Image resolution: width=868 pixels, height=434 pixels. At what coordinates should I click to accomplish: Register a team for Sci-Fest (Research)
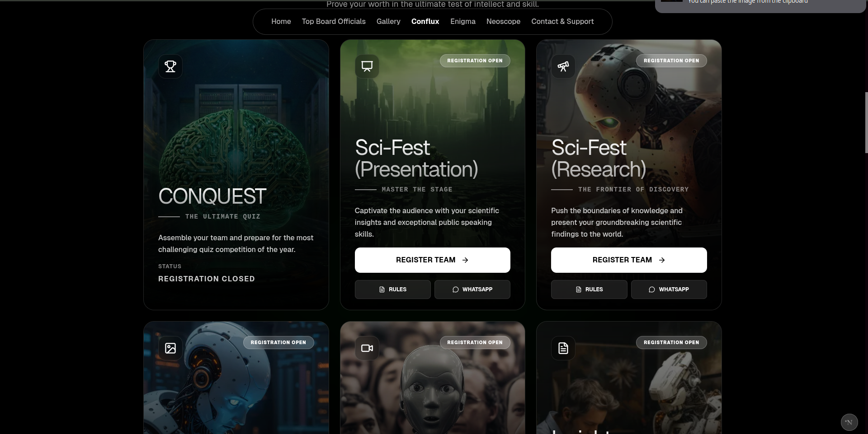pyautogui.click(x=628, y=260)
